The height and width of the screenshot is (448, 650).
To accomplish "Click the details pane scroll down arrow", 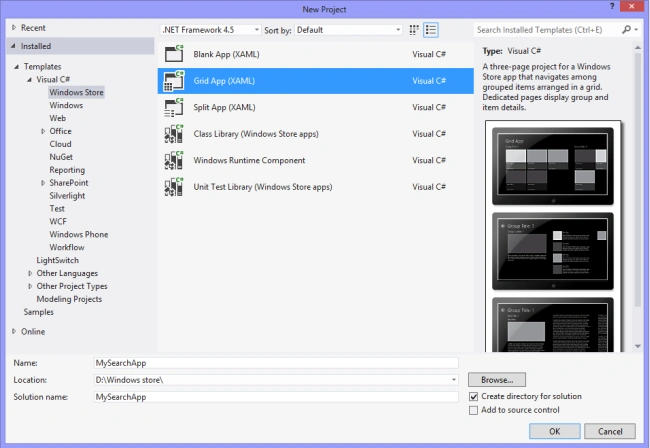I will [638, 346].
